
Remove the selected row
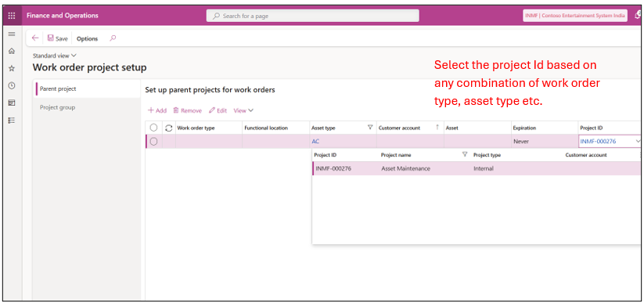pos(187,110)
